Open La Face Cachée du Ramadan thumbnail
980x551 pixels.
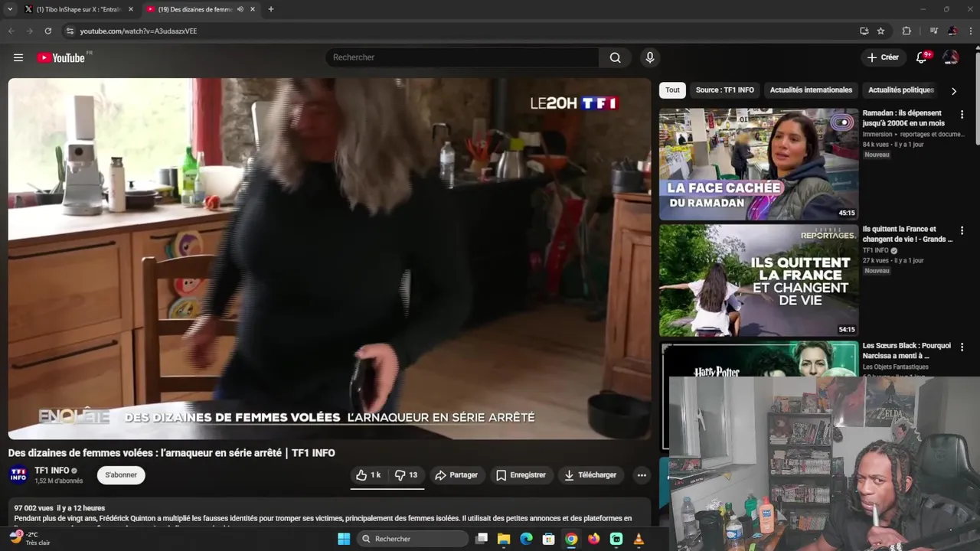tap(759, 165)
